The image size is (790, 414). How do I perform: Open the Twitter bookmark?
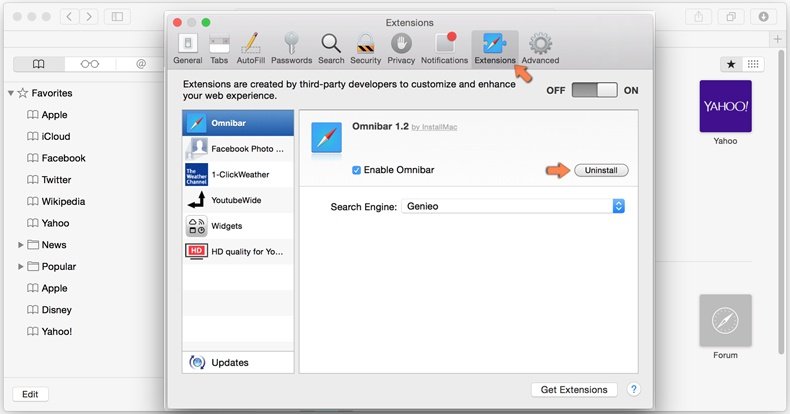[49, 180]
